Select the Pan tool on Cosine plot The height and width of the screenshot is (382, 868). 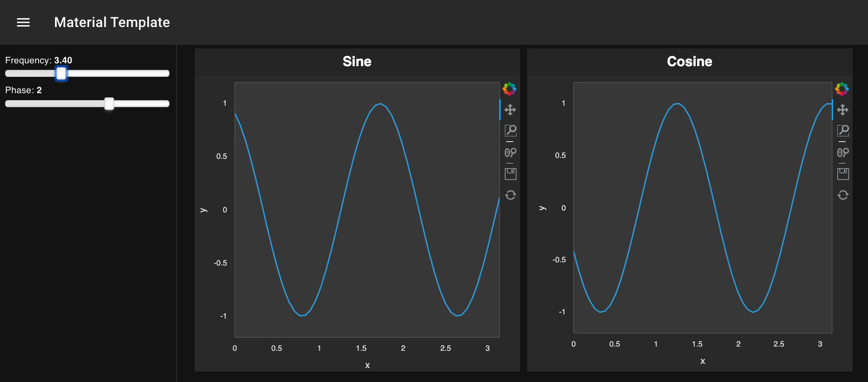point(843,110)
